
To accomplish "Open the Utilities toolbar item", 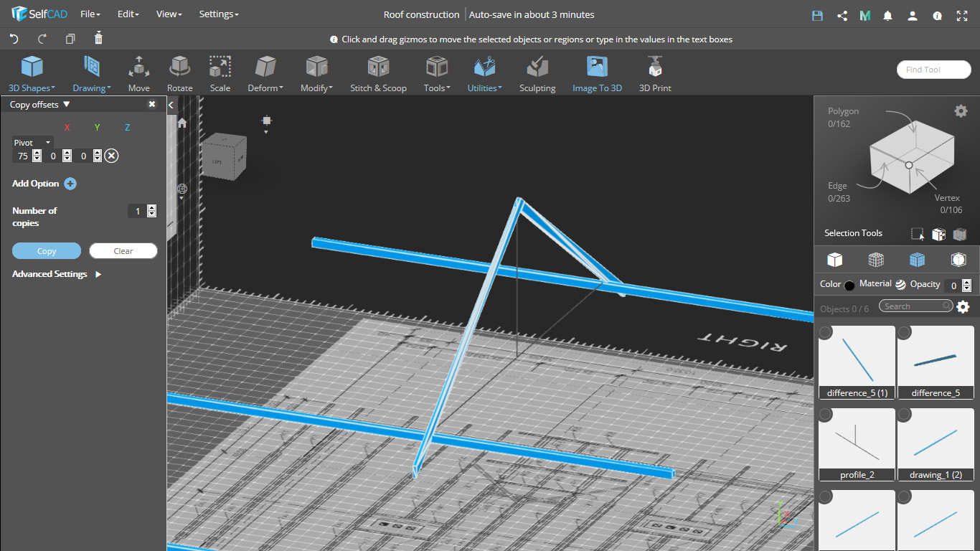I will coord(485,74).
